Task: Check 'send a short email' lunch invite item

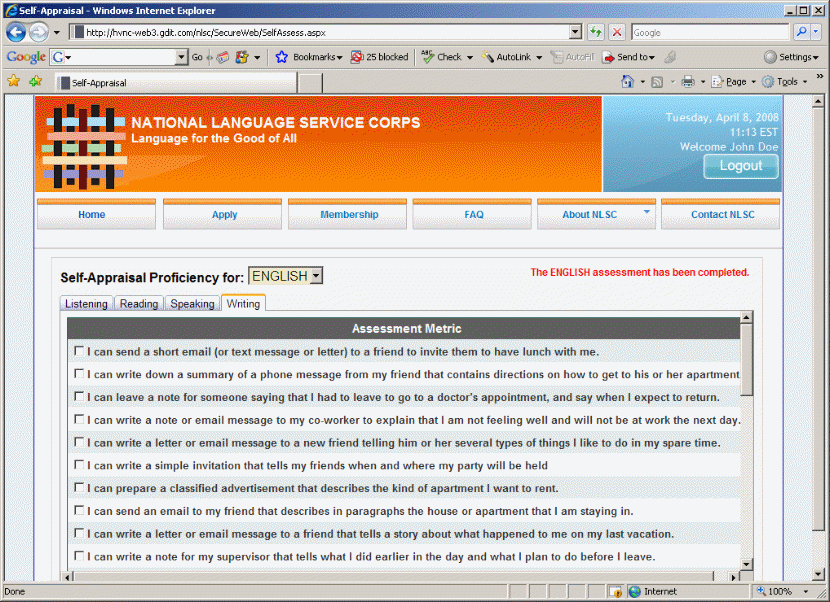Action: tap(79, 351)
